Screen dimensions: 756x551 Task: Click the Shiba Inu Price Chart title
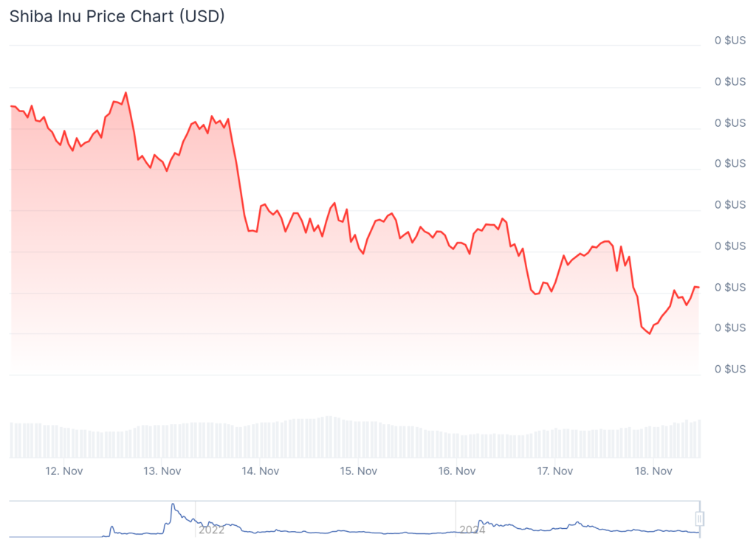click(117, 16)
